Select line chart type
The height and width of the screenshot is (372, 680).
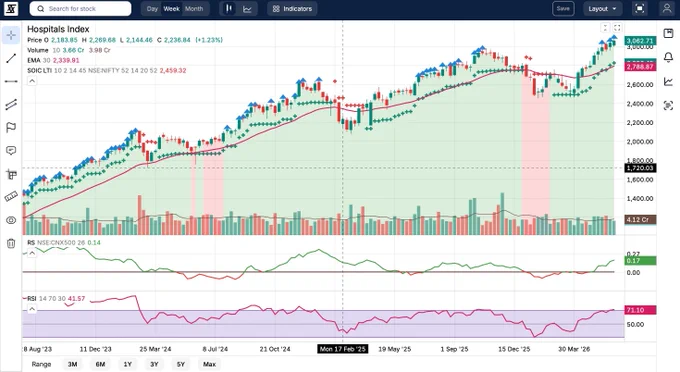coord(247,9)
